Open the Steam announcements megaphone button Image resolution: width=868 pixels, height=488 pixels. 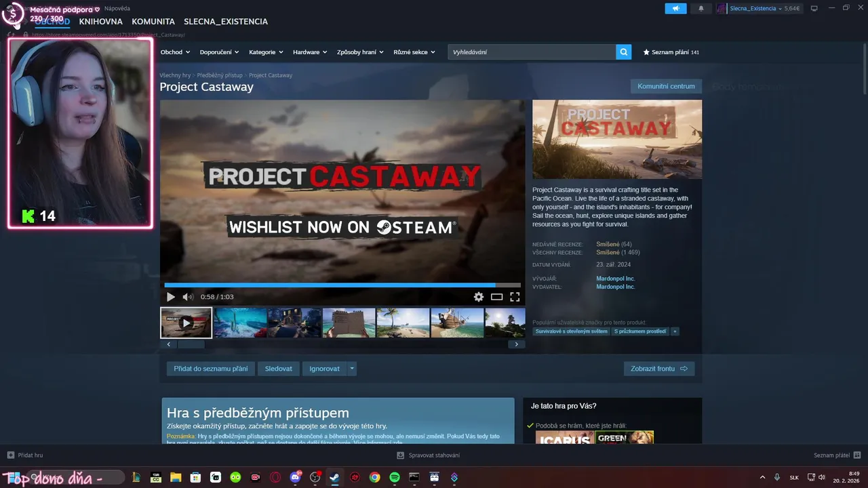675,8
